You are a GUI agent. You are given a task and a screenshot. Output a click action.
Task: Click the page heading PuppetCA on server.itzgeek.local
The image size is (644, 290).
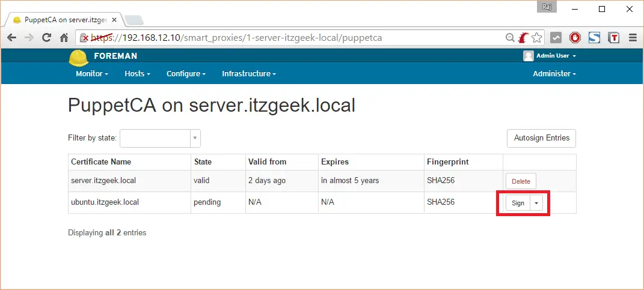point(212,106)
